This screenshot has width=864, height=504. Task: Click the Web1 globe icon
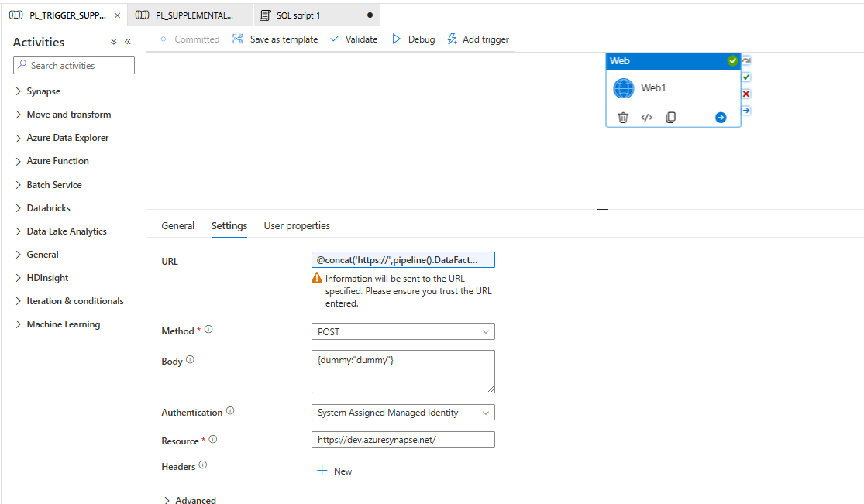tap(624, 88)
